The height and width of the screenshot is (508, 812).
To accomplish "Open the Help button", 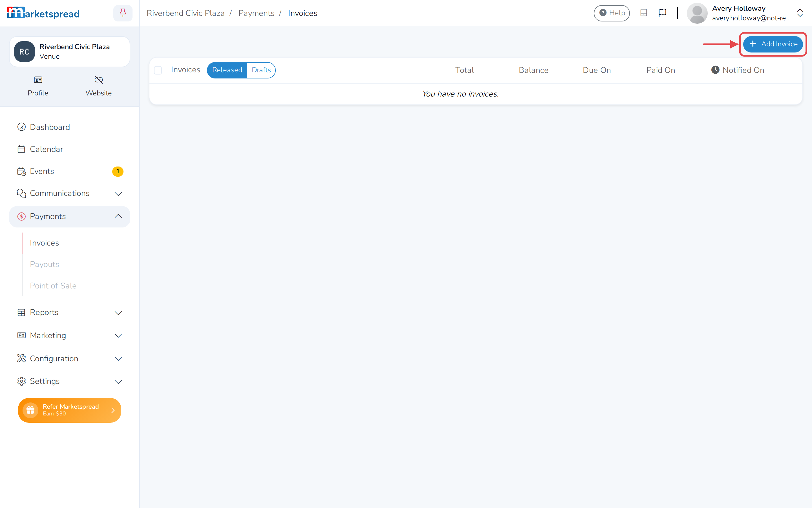I will pyautogui.click(x=611, y=13).
